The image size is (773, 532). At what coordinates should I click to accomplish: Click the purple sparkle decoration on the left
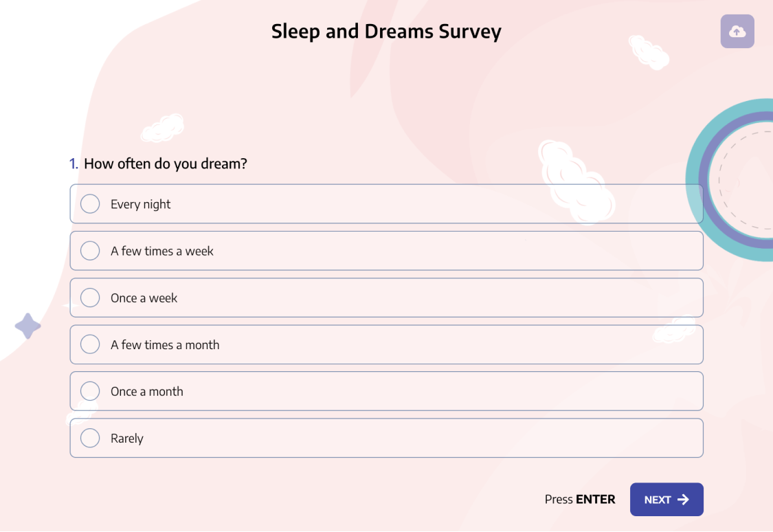tap(27, 326)
